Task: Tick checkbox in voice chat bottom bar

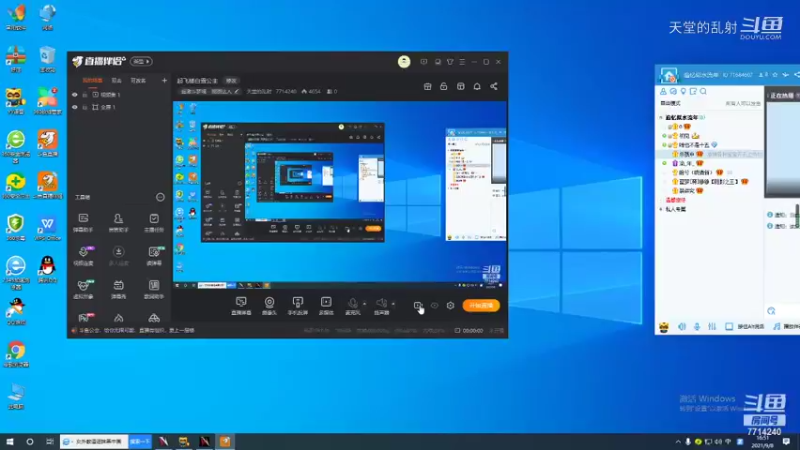Action: 729,327
